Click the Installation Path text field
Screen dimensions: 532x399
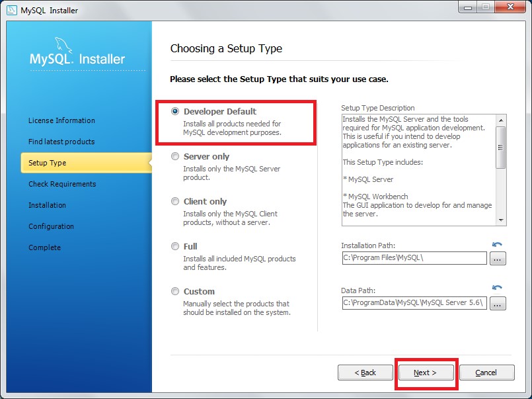pos(414,258)
